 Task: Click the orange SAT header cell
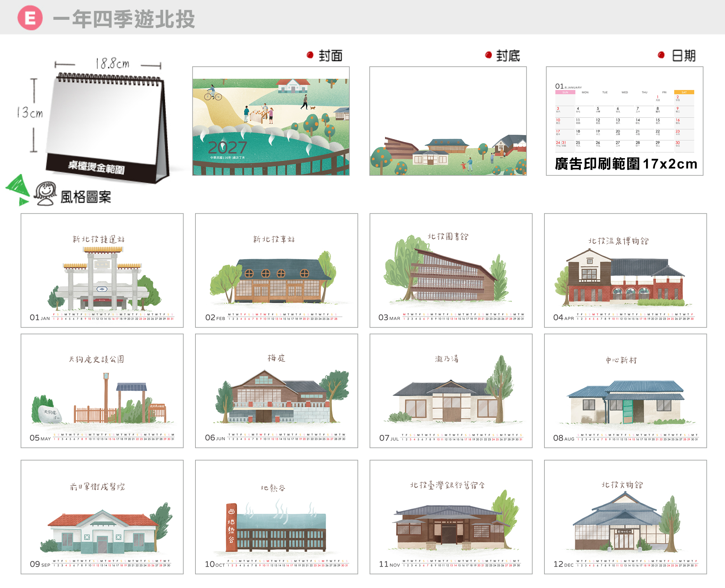[684, 92]
